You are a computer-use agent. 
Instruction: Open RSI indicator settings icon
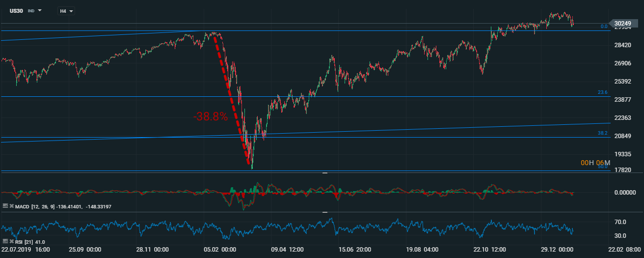pos(5,241)
